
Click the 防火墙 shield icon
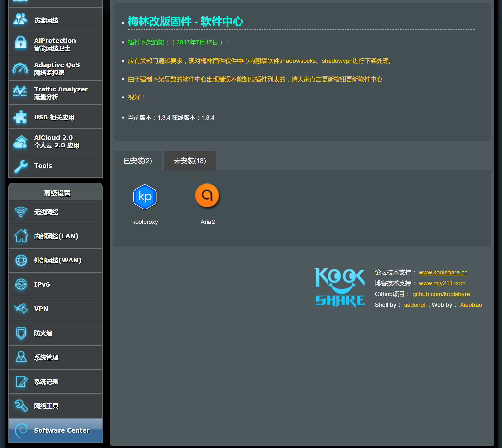pyautogui.click(x=21, y=333)
